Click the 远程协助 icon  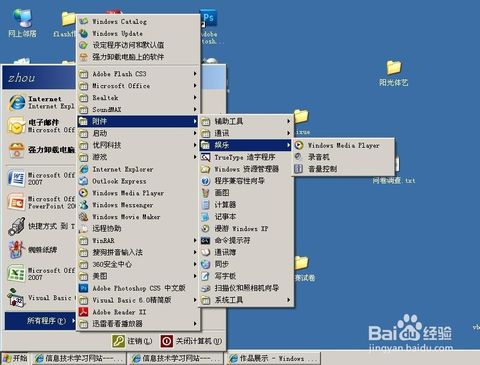point(84,229)
